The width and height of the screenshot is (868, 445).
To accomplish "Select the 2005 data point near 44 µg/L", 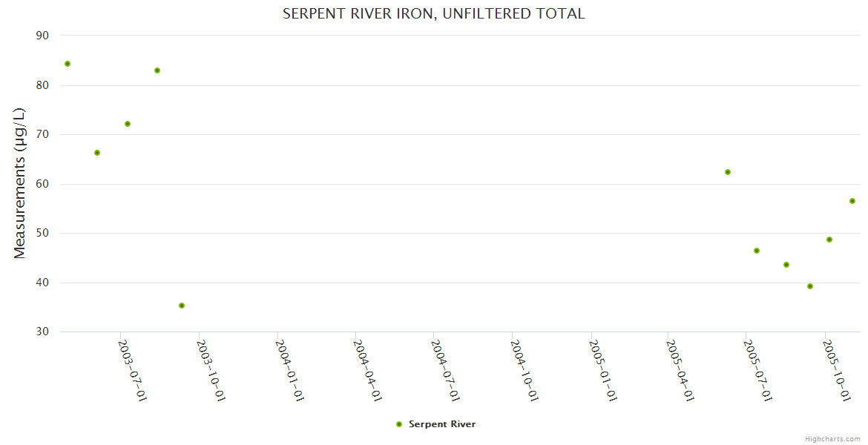I will [x=786, y=265].
